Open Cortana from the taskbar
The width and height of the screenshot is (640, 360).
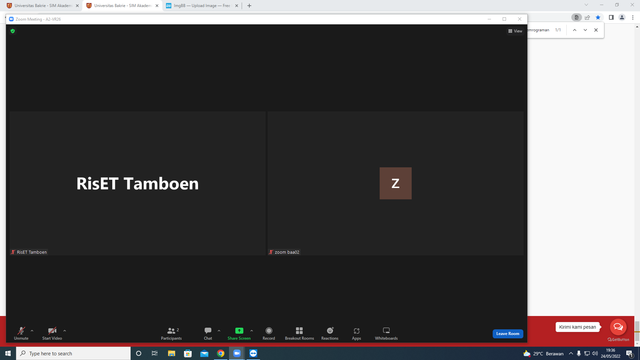(x=138, y=353)
